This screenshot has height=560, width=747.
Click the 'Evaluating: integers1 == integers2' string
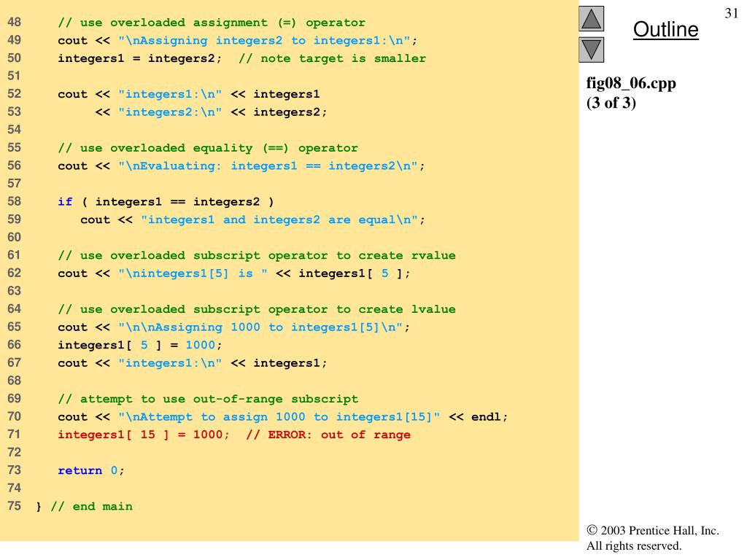tap(268, 166)
